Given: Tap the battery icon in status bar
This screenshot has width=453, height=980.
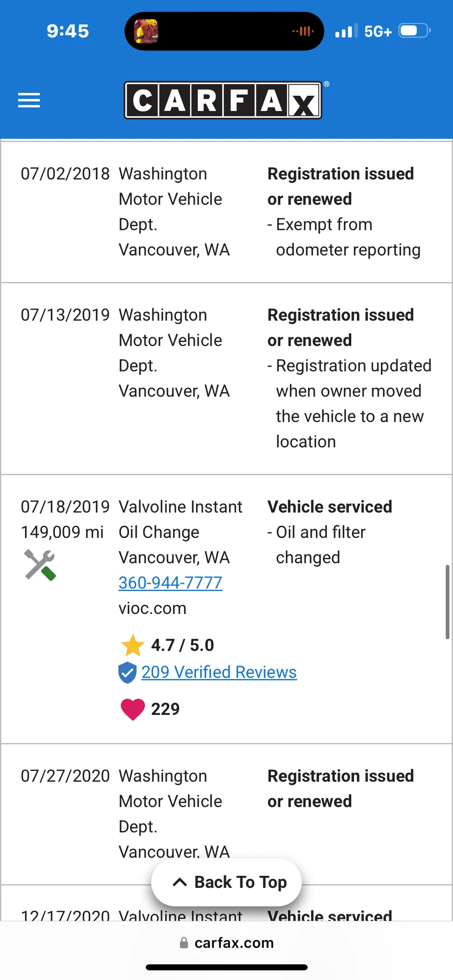Looking at the screenshot, I should [x=415, y=31].
